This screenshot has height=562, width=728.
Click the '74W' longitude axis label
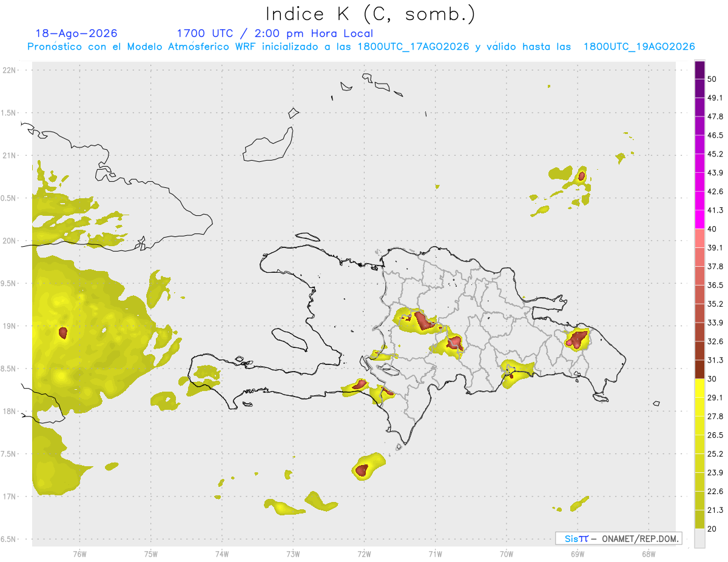[222, 554]
